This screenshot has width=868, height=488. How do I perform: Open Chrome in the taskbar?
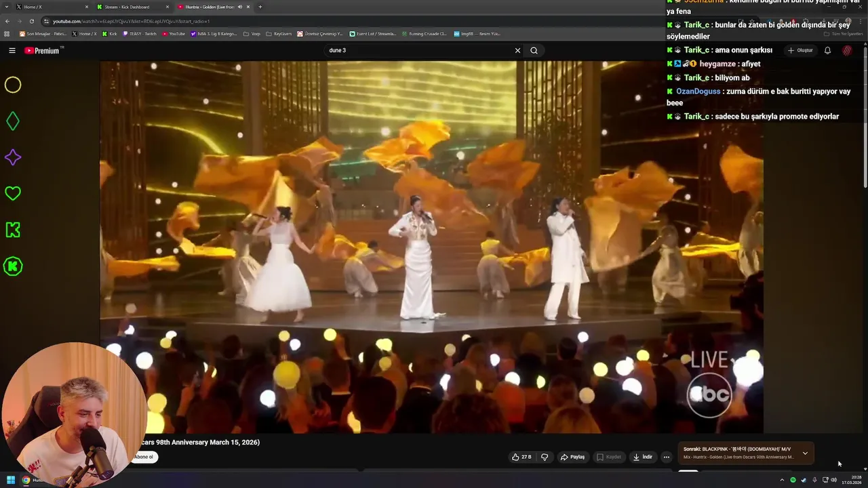[x=26, y=480]
